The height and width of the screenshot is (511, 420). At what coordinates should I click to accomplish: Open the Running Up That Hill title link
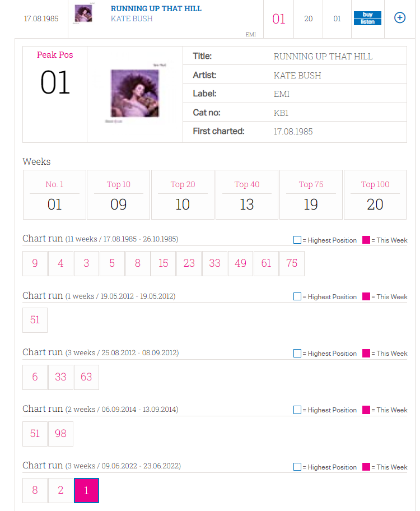click(x=156, y=9)
